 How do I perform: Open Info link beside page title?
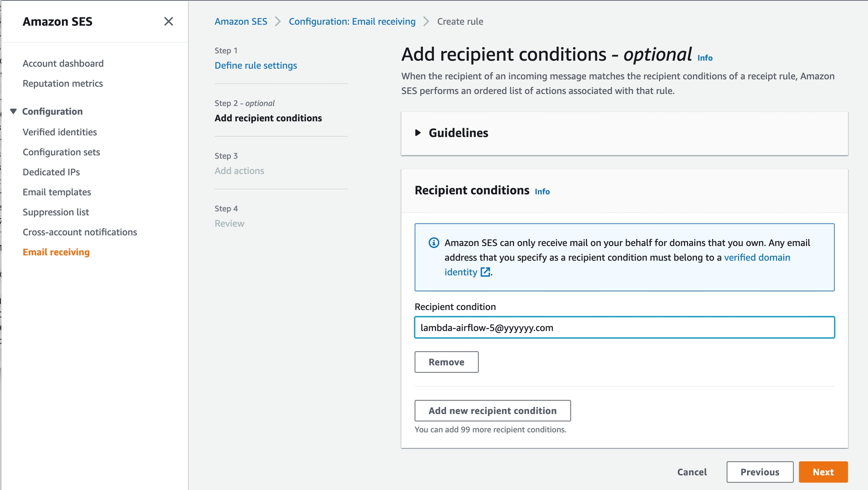pos(704,58)
